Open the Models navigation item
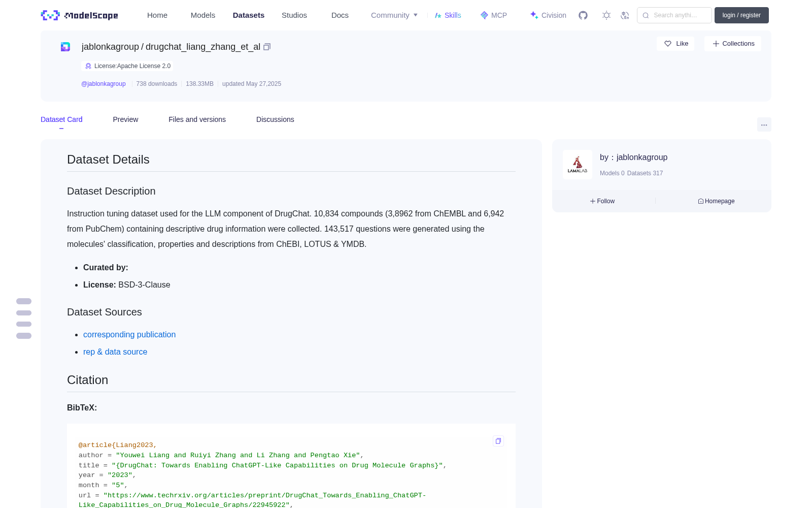Screen dimensions: 812x508 click(x=203, y=15)
